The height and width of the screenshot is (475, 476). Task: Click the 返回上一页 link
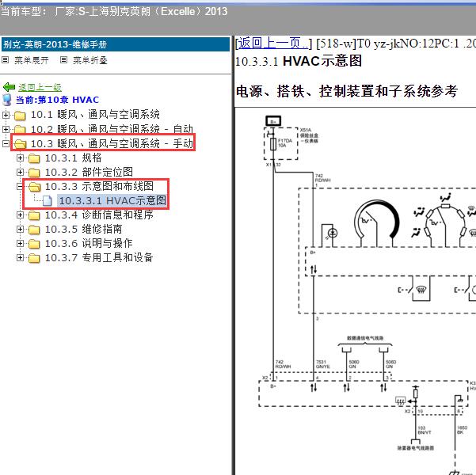point(273,44)
